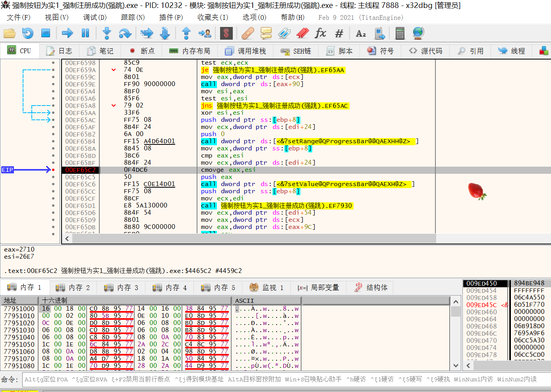Switch to the SEH链 tab
This screenshot has height=392, width=551.
click(x=296, y=51)
